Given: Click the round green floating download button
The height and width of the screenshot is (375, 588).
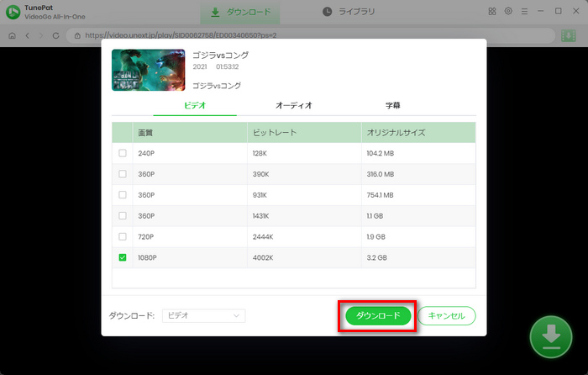Looking at the screenshot, I should pyautogui.click(x=551, y=336).
